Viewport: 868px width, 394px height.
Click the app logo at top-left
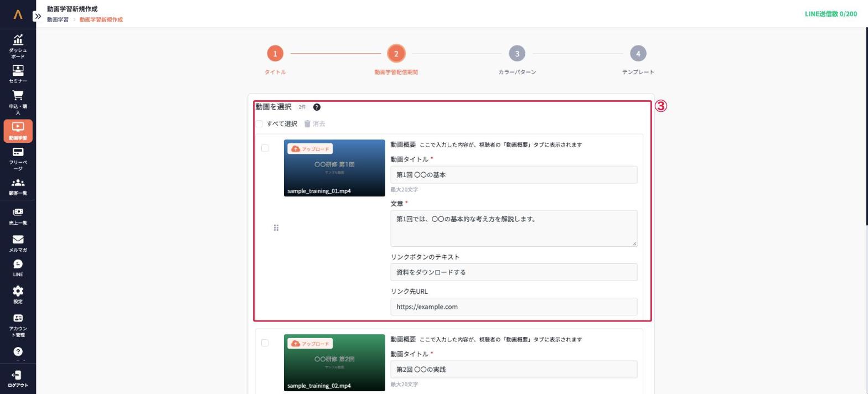pos(18,14)
